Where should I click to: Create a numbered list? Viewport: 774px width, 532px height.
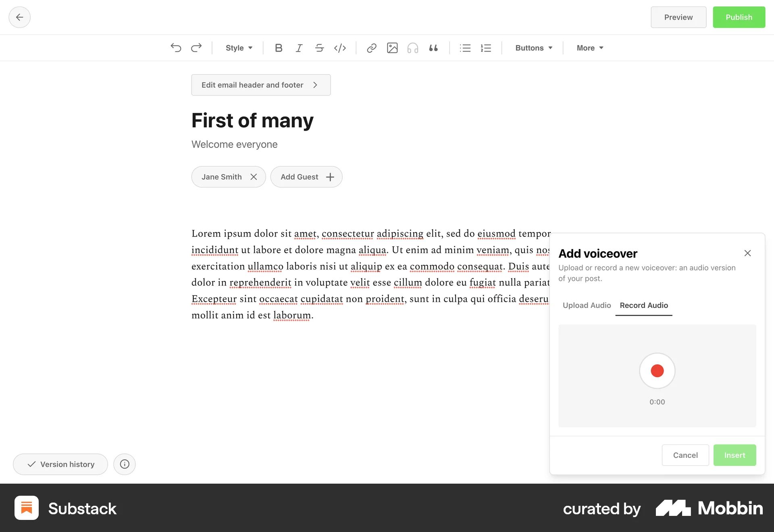[486, 48]
